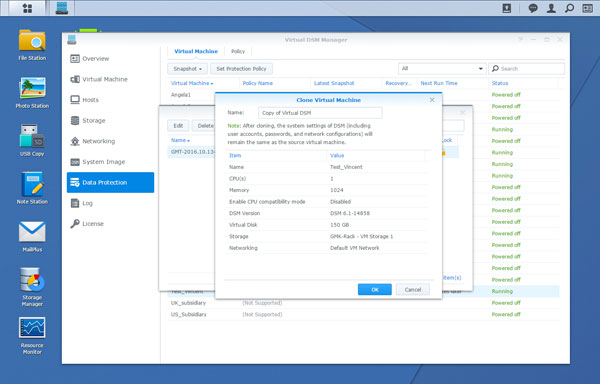Screen dimensions: 600x384
Task: Click the Status column header
Action: coord(523,83)
